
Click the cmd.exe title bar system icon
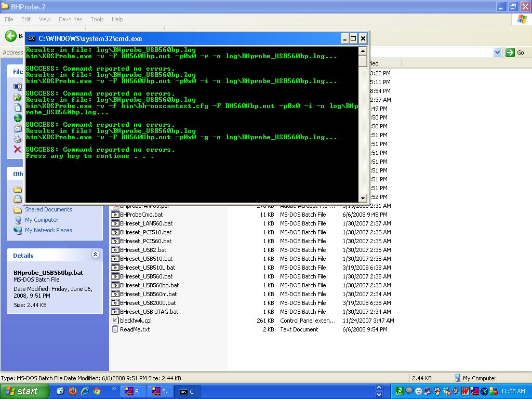tap(31, 38)
